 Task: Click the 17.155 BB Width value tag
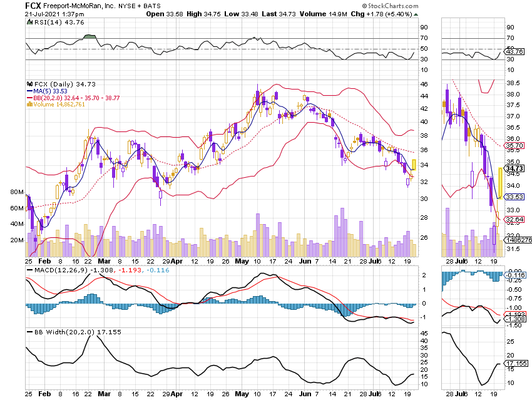pos(516,363)
